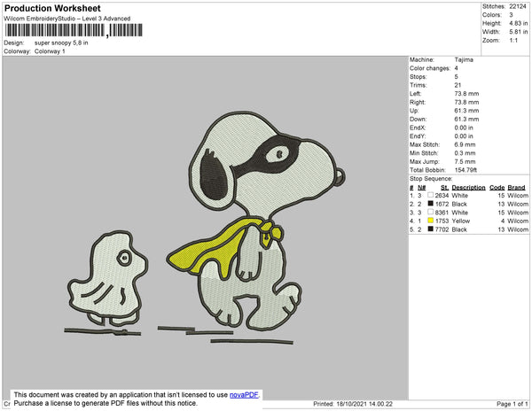Click the 'Description' column header

coord(468,188)
